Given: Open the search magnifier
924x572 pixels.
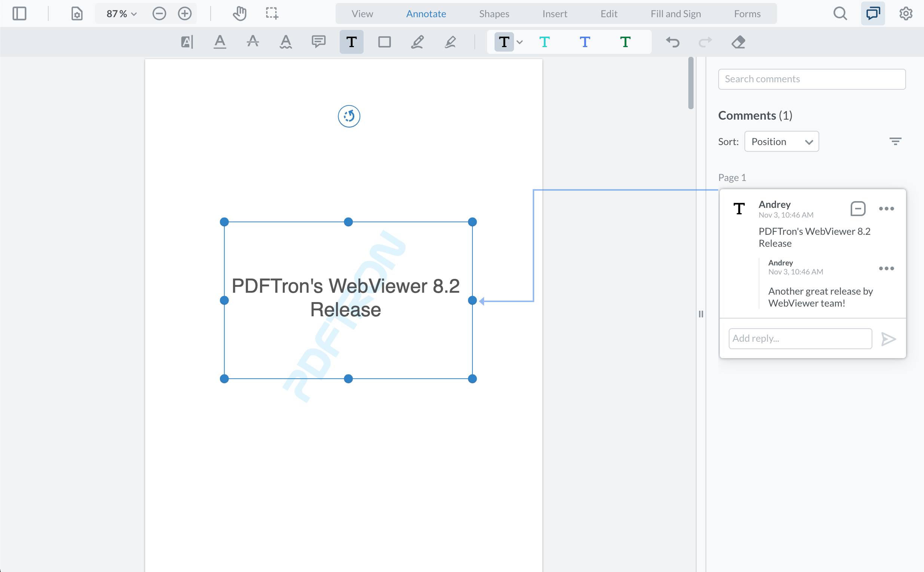Looking at the screenshot, I should coord(840,13).
